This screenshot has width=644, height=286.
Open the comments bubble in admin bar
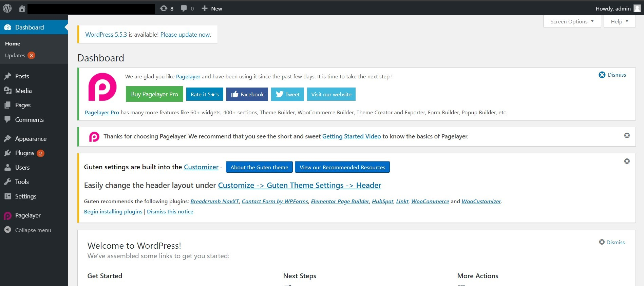187,8
